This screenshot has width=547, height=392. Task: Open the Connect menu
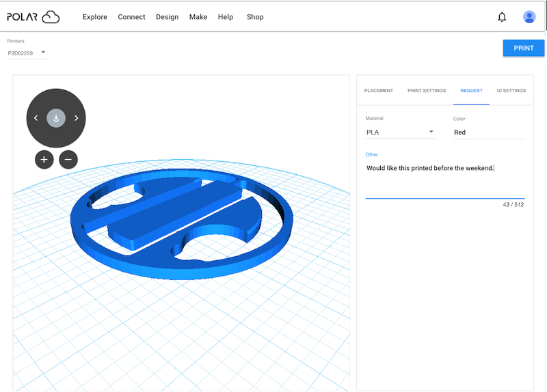131,17
